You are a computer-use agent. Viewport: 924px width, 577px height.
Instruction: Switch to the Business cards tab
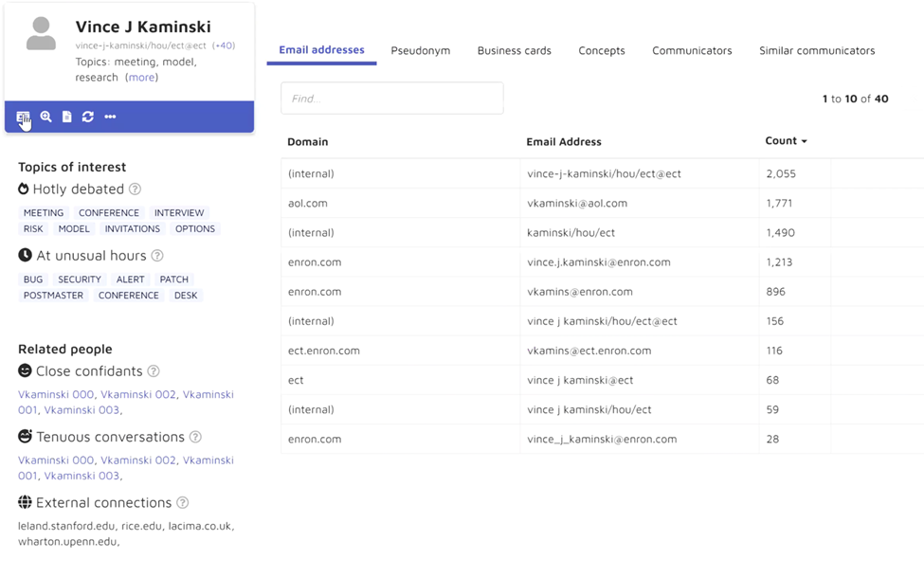[x=514, y=50]
